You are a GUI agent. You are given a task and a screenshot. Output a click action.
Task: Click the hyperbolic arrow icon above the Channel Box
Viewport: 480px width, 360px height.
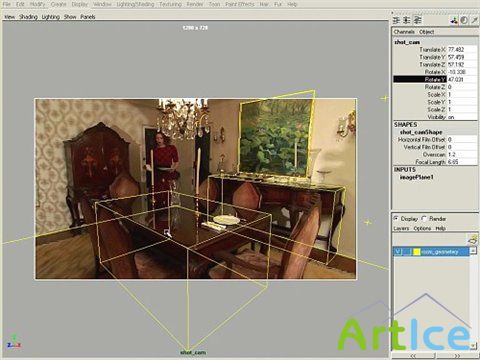point(474,20)
